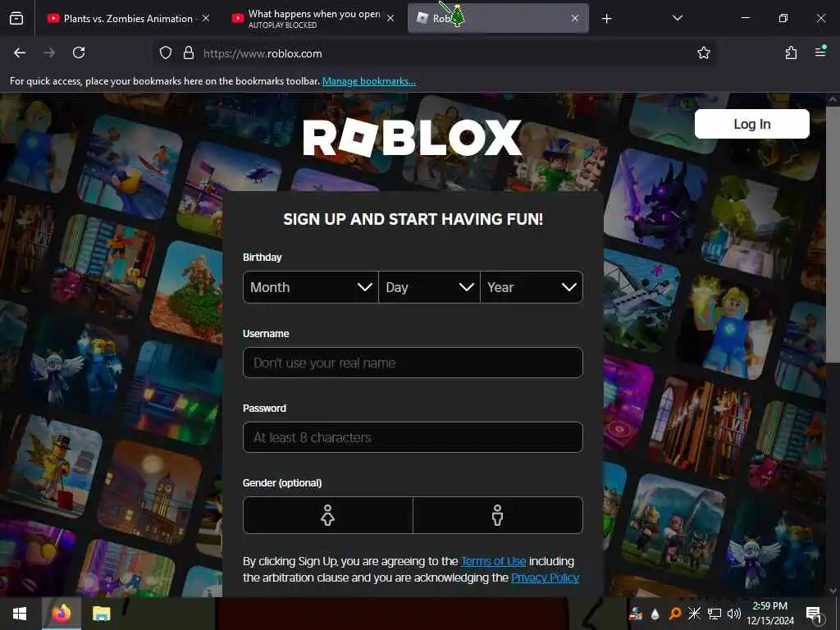Open the Firefox application menu
Viewport: 840px width, 630px height.
[820, 52]
